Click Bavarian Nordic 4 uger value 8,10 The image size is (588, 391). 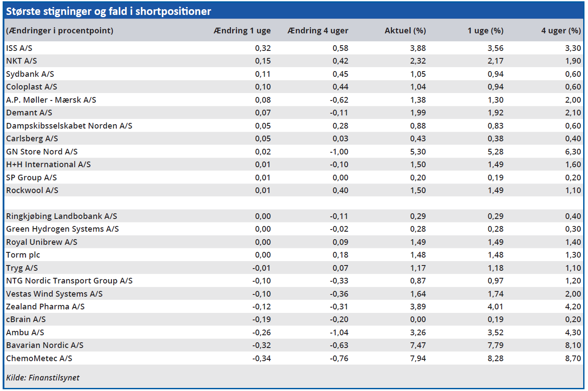(x=573, y=345)
